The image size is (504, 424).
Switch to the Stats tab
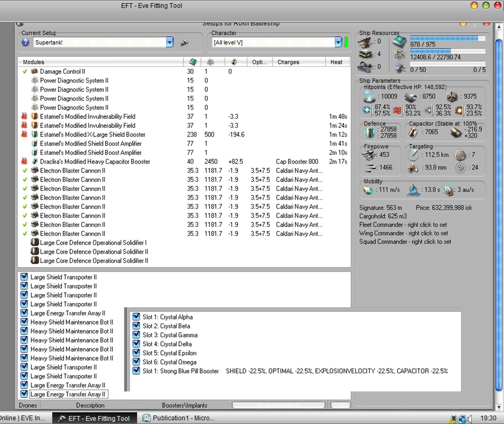point(340,405)
